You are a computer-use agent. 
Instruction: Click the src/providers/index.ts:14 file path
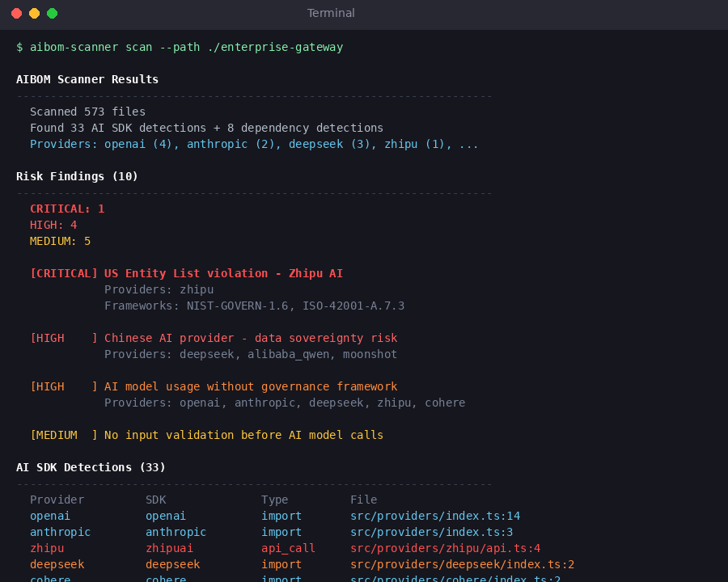pos(435,516)
